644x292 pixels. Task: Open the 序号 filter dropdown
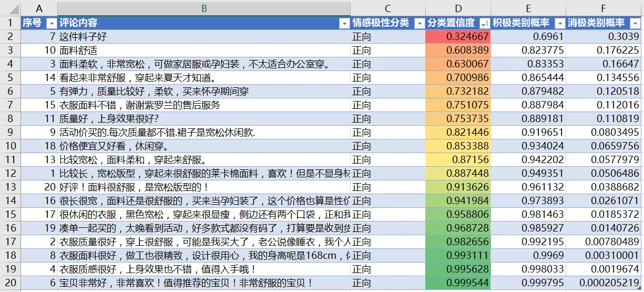52,23
